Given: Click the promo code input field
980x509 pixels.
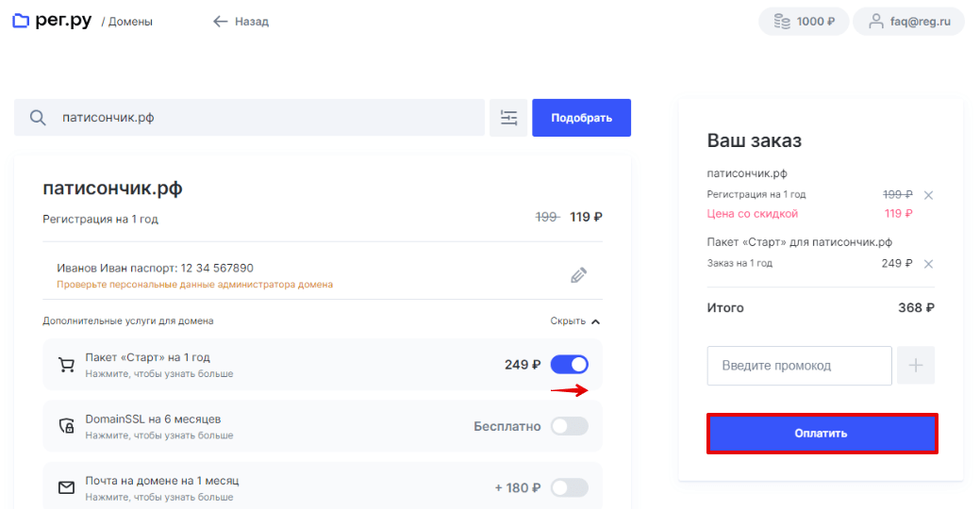Looking at the screenshot, I should [x=799, y=366].
